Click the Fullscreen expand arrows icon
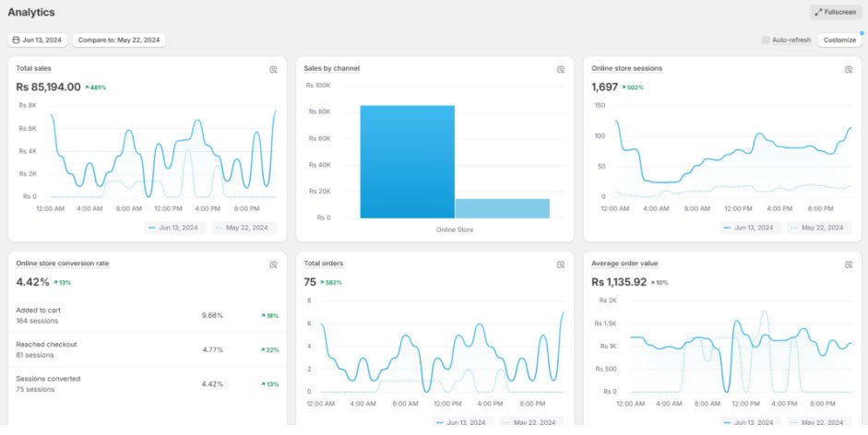868x435 pixels. [x=819, y=12]
